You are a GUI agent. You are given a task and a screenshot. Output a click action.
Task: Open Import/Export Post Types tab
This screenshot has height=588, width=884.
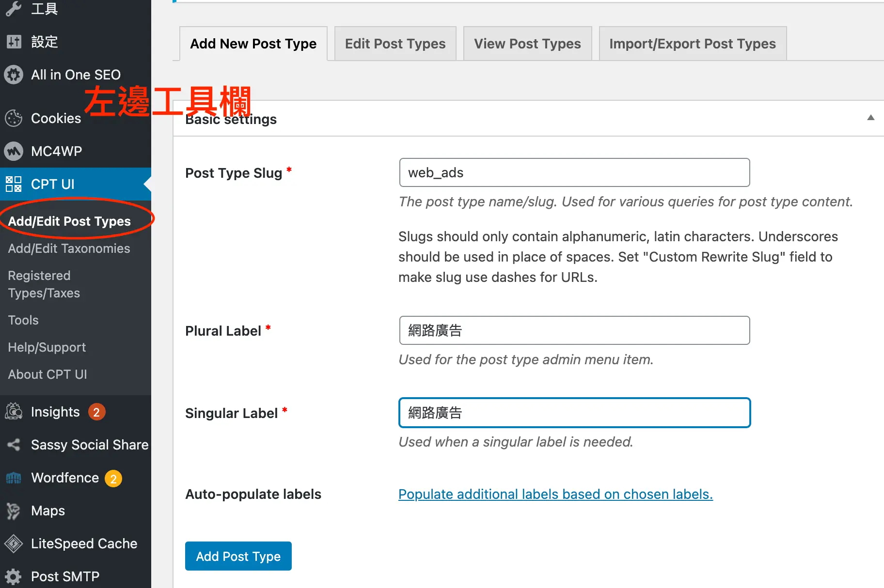(x=693, y=44)
